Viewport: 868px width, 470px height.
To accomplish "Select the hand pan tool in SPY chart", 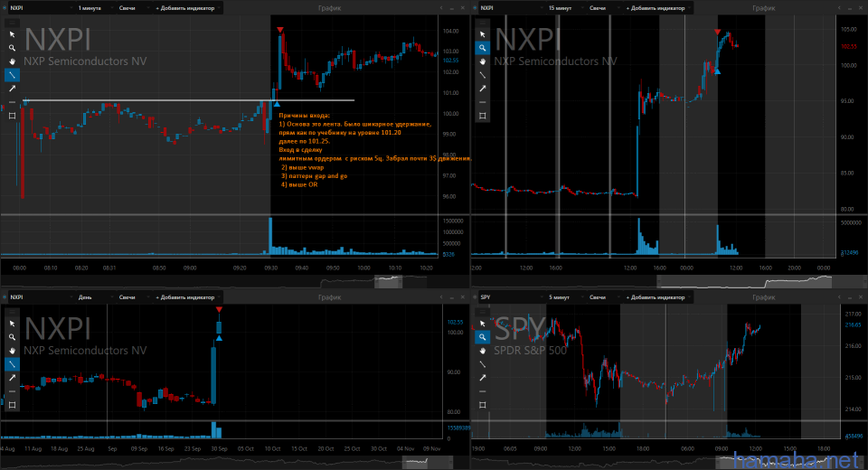I will 483,351.
